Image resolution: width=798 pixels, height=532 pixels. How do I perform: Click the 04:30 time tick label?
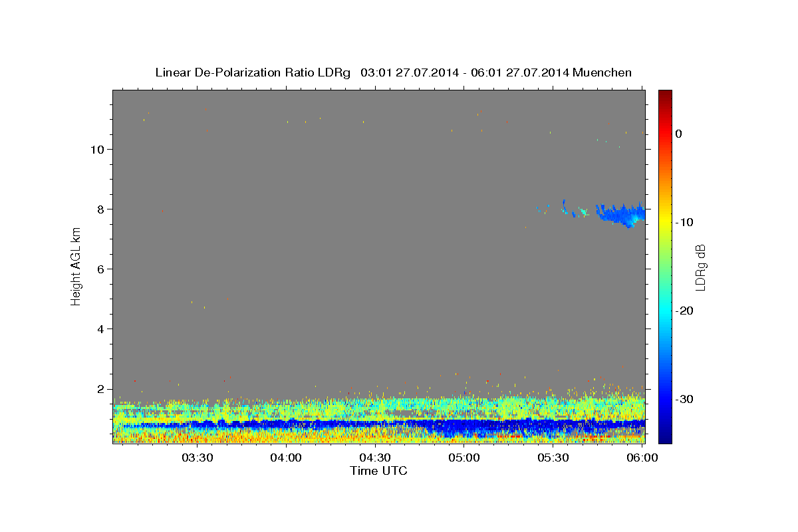click(x=375, y=458)
